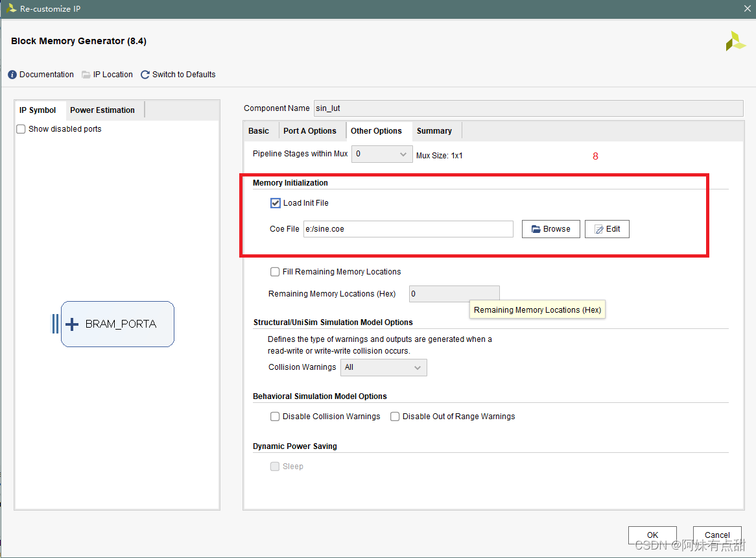Toggle Show disabled ports checkbox
The height and width of the screenshot is (558, 756).
pyautogui.click(x=21, y=129)
